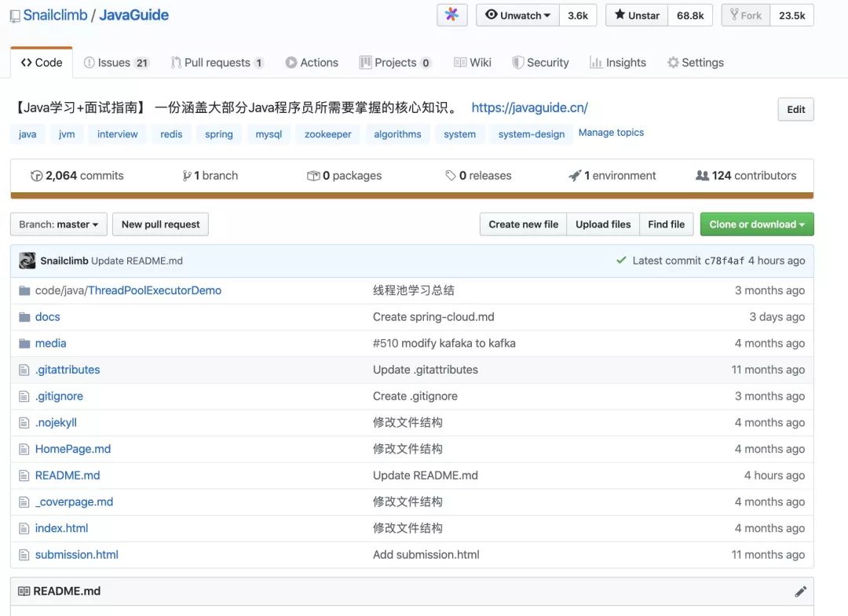This screenshot has width=848, height=616.
Task: Unstar the JavaGuide repository
Action: tap(637, 15)
